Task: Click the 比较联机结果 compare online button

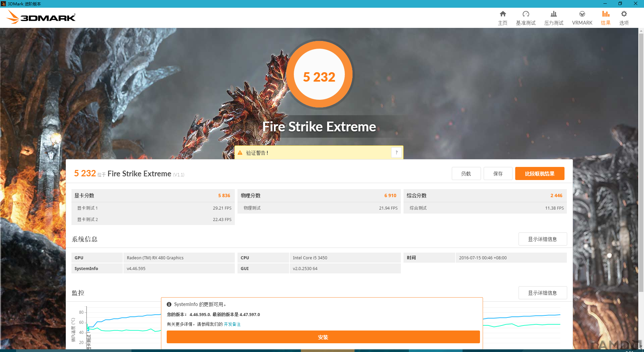Action: [540, 174]
